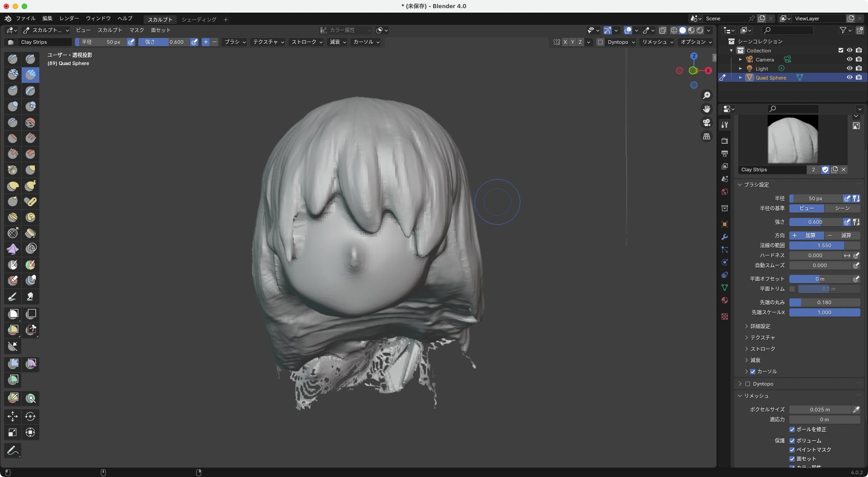868x477 pixels.
Task: Select the Line Project tool
Action: [x=13, y=346]
